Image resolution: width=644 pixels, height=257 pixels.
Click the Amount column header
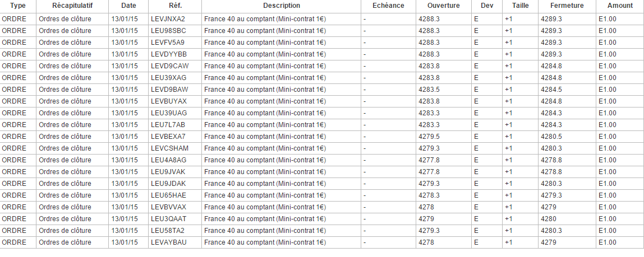[x=619, y=6]
